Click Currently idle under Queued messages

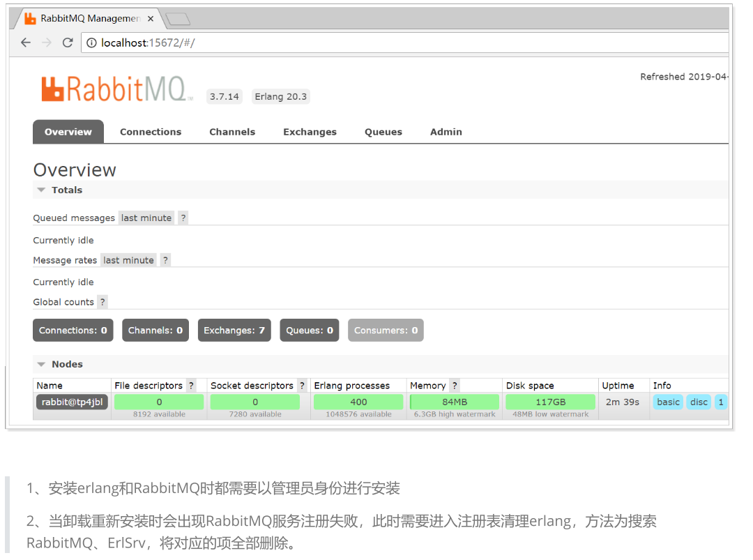click(x=63, y=240)
